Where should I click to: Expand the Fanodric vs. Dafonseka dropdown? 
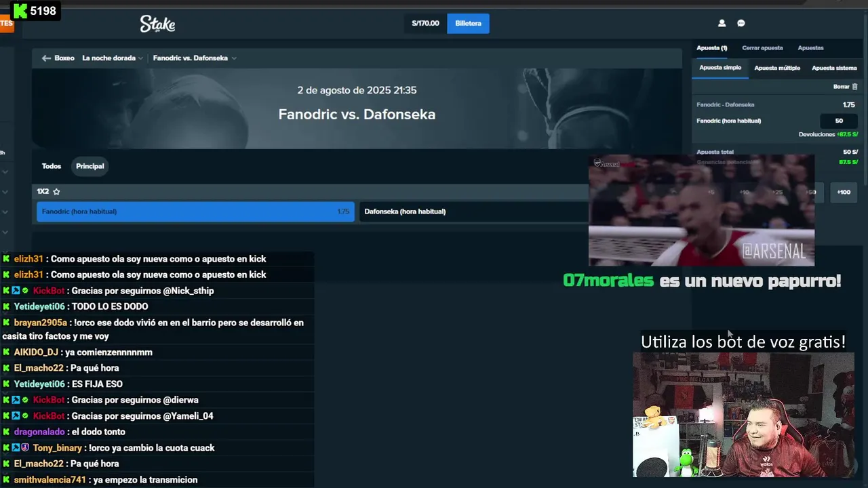(195, 58)
